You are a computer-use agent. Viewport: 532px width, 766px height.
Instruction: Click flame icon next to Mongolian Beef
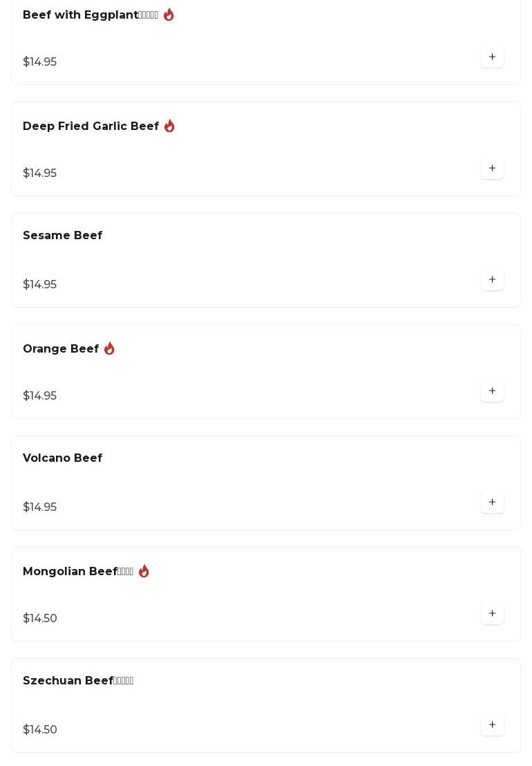click(x=144, y=571)
